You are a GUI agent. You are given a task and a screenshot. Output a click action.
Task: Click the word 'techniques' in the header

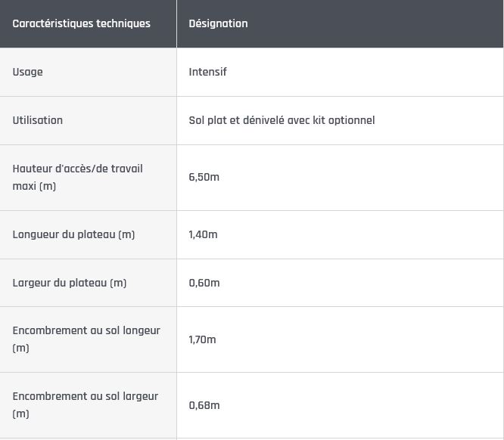pyautogui.click(x=123, y=23)
